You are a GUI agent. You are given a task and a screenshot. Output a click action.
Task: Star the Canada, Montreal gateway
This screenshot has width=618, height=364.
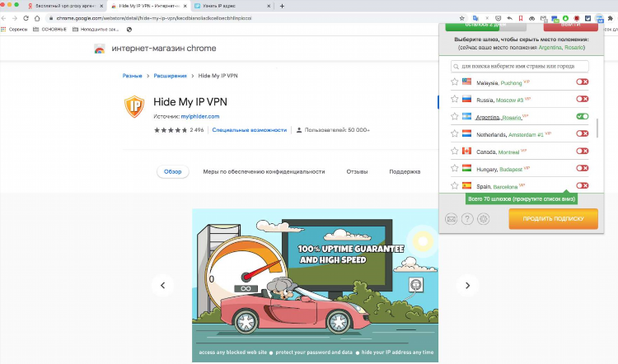pos(454,151)
